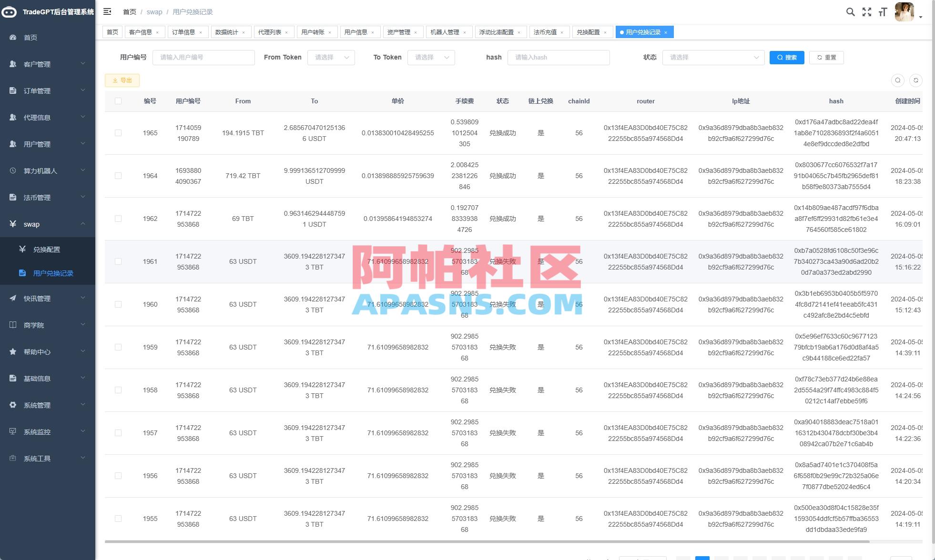Close the 数据统计 tab
Viewport: 935px width, 560px height.
pyautogui.click(x=244, y=32)
